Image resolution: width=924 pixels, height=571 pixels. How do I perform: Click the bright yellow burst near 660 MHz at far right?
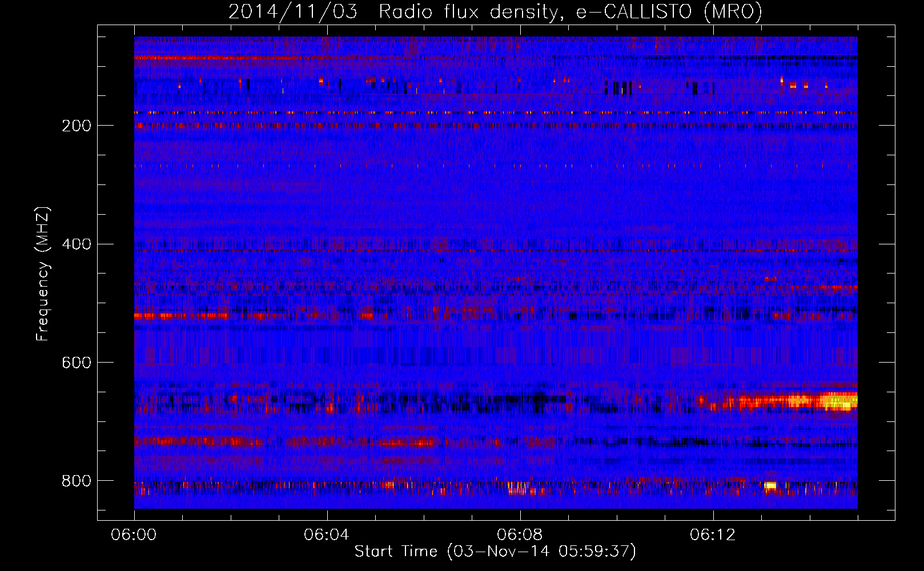(x=838, y=401)
